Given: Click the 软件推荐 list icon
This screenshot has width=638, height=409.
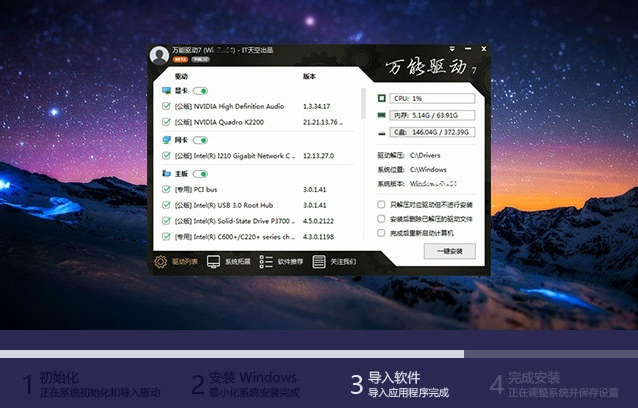Looking at the screenshot, I should [x=266, y=262].
